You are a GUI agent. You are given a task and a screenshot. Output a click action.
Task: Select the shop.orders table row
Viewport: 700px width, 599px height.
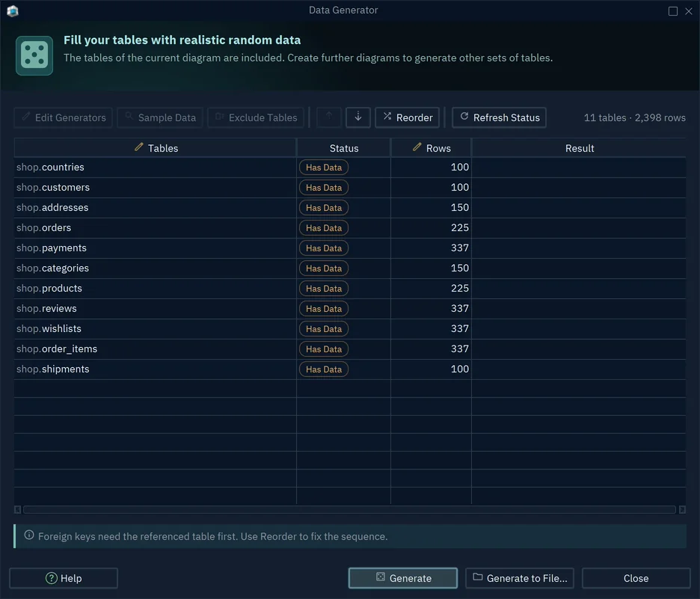point(349,227)
